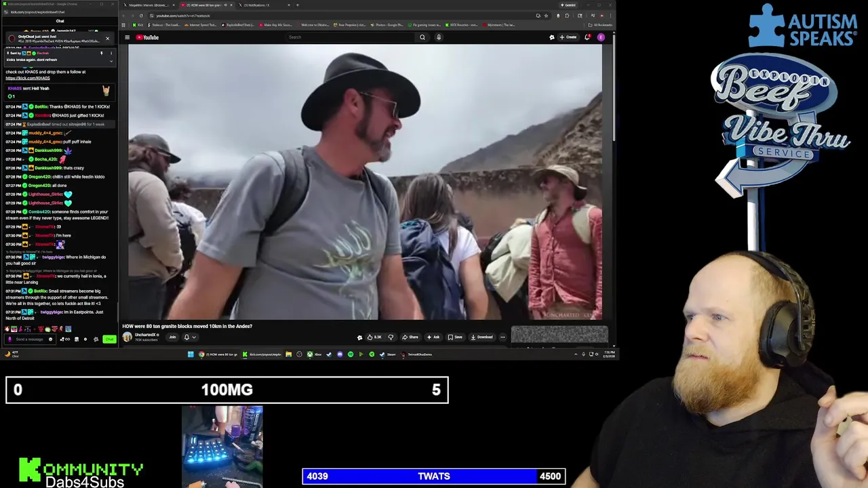Viewport: 868px width, 488px height.
Task: Join the UnchartedX channel membership
Action: click(172, 337)
